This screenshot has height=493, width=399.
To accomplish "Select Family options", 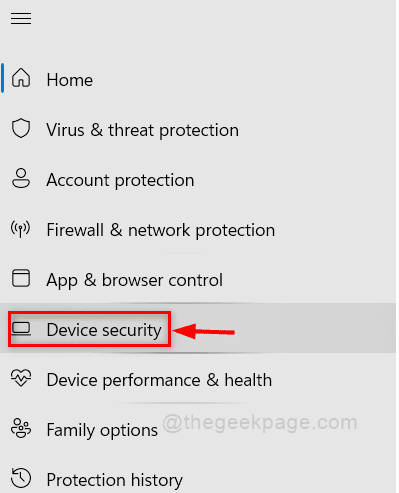I will (x=102, y=430).
